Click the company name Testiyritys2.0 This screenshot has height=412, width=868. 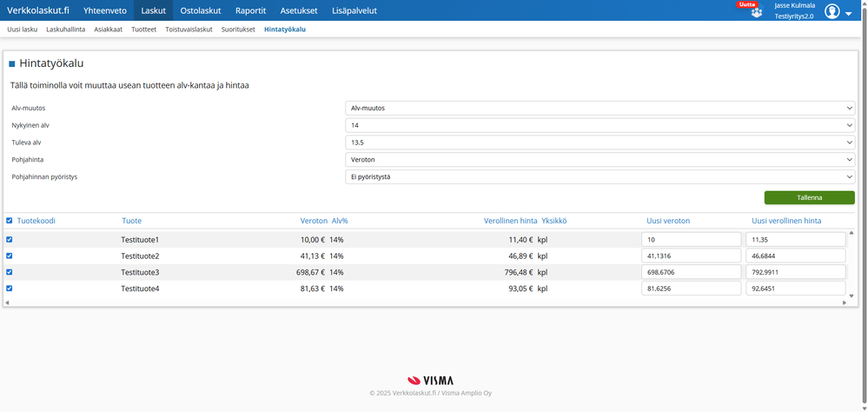[794, 17]
